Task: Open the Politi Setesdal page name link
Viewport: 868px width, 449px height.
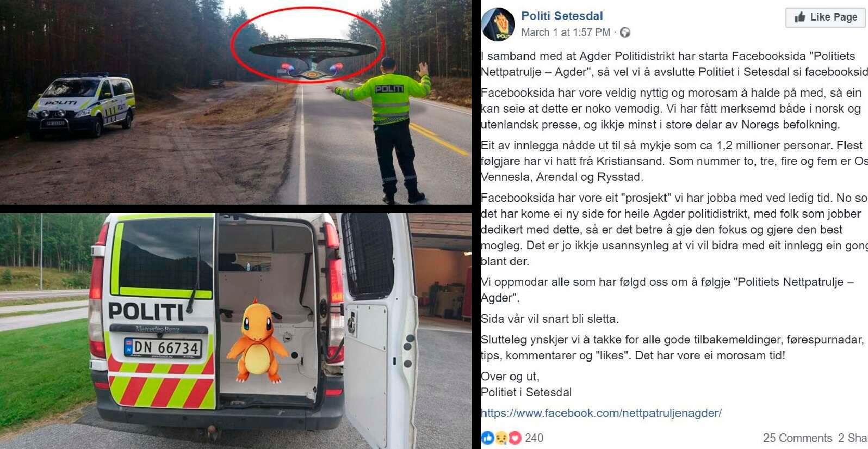Action: [x=562, y=16]
